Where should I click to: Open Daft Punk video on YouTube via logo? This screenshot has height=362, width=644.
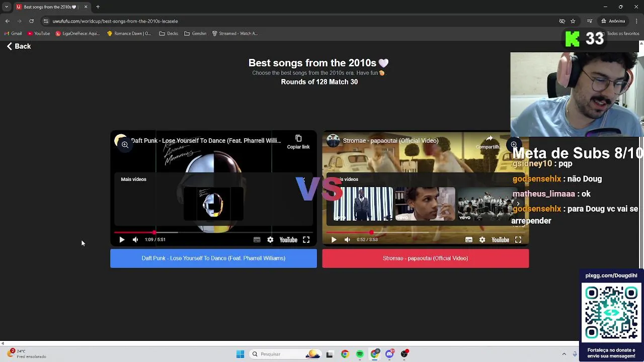288,240
